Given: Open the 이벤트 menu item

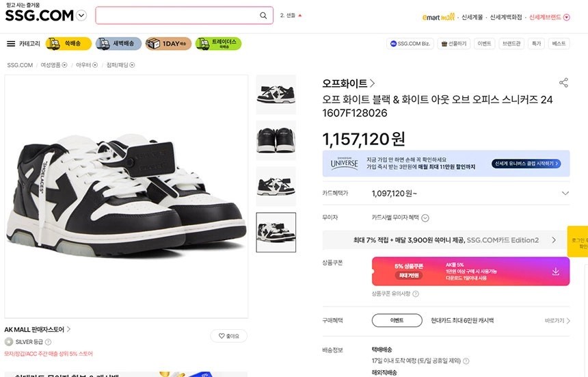Looking at the screenshot, I should coord(484,44).
